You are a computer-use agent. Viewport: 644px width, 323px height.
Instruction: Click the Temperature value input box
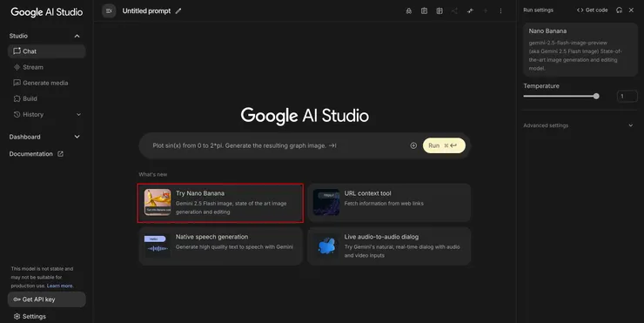pyautogui.click(x=627, y=96)
